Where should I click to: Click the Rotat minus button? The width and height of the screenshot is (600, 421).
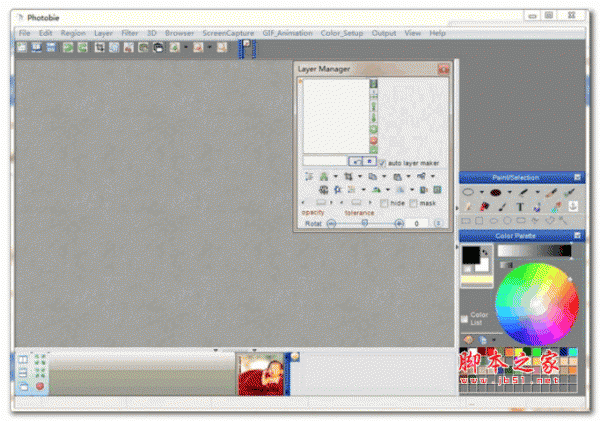pos(331,224)
